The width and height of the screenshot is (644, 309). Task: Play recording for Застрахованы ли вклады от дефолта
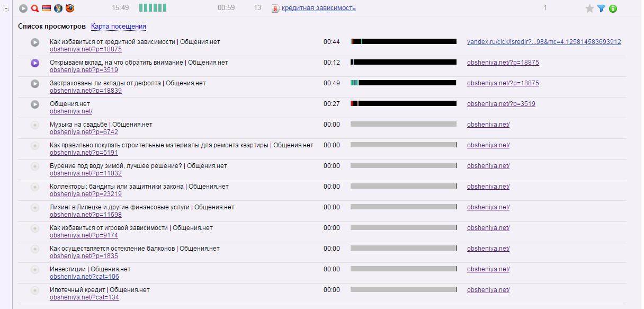pyautogui.click(x=35, y=84)
